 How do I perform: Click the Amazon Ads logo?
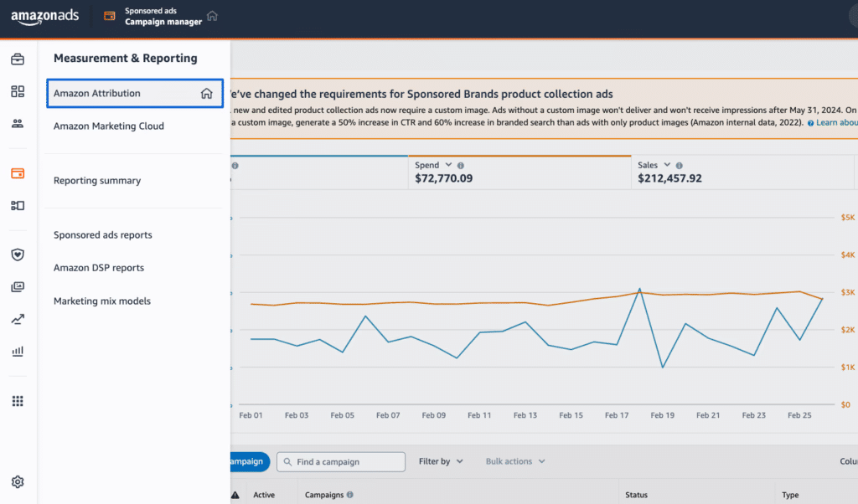click(44, 16)
